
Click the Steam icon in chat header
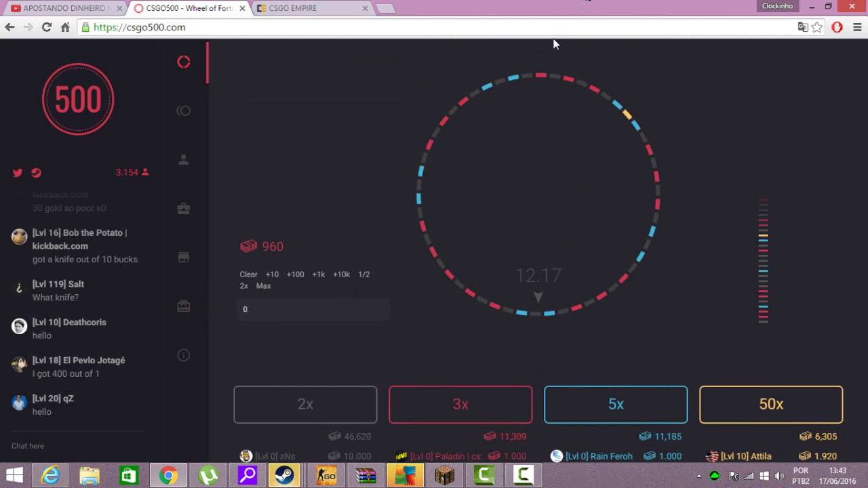point(37,173)
